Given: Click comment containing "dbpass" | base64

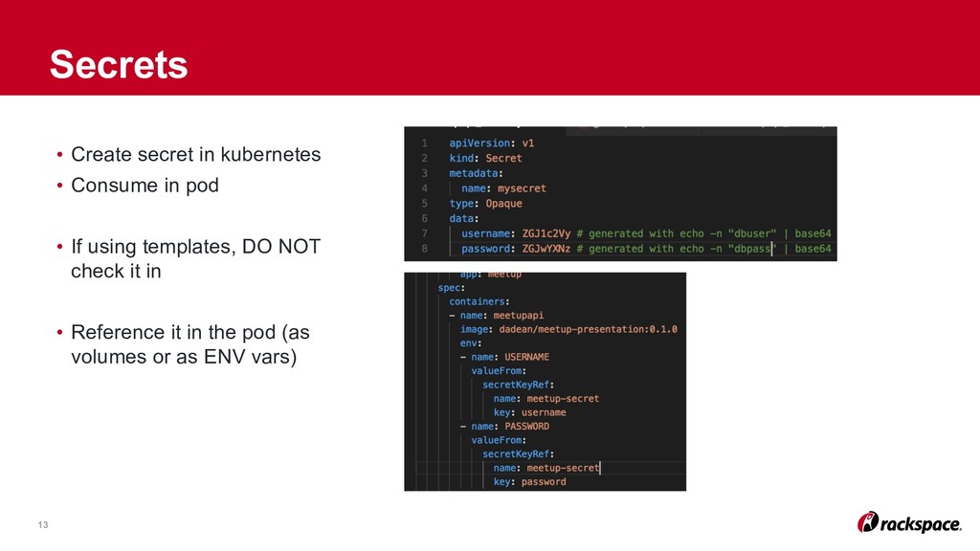Looking at the screenshot, I should coord(703,249).
